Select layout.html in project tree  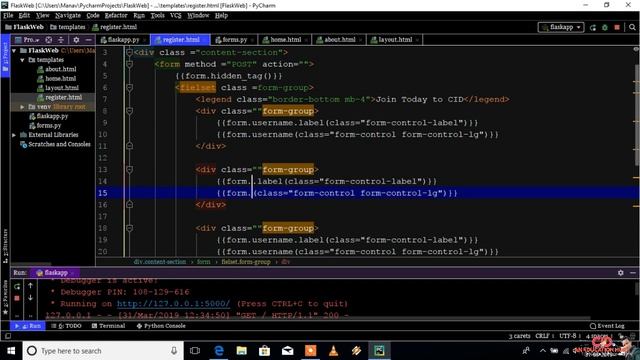(x=62, y=88)
